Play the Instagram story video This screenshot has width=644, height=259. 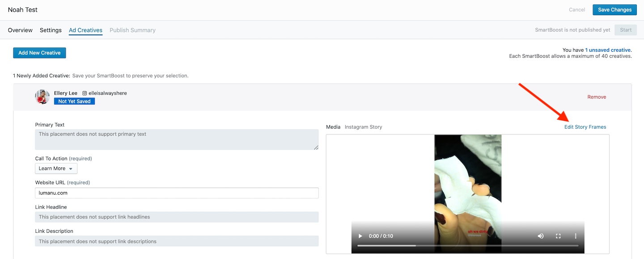click(360, 236)
